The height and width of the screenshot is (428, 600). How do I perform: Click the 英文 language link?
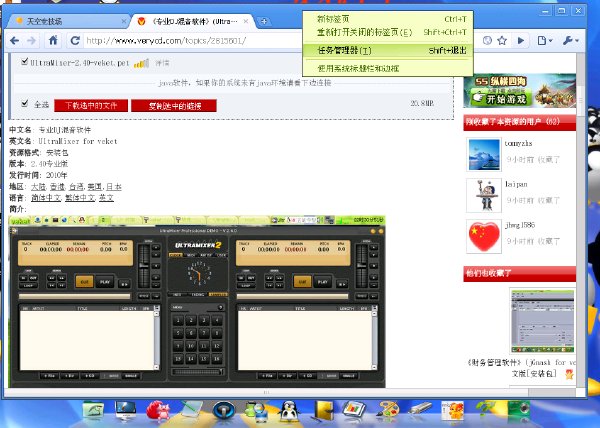coord(106,198)
